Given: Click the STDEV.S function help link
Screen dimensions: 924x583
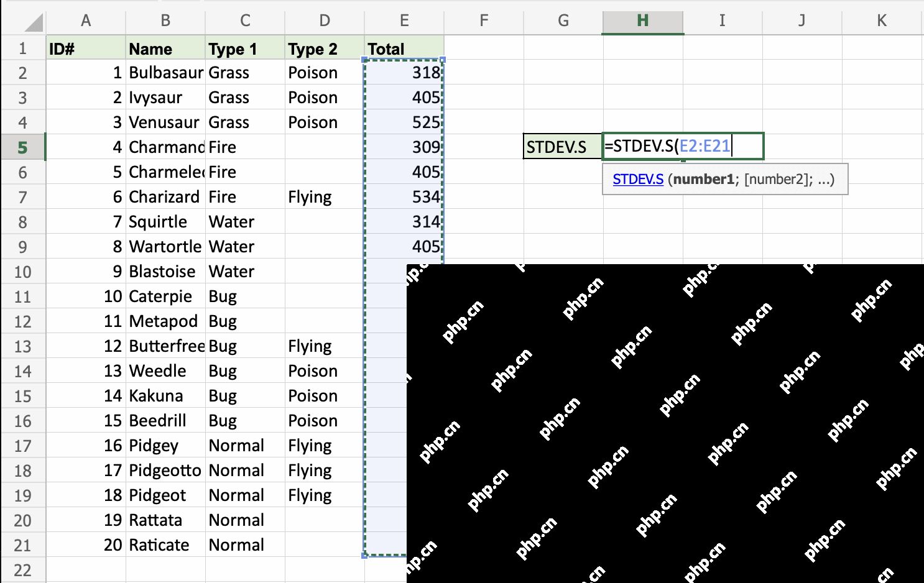Looking at the screenshot, I should click(x=638, y=180).
